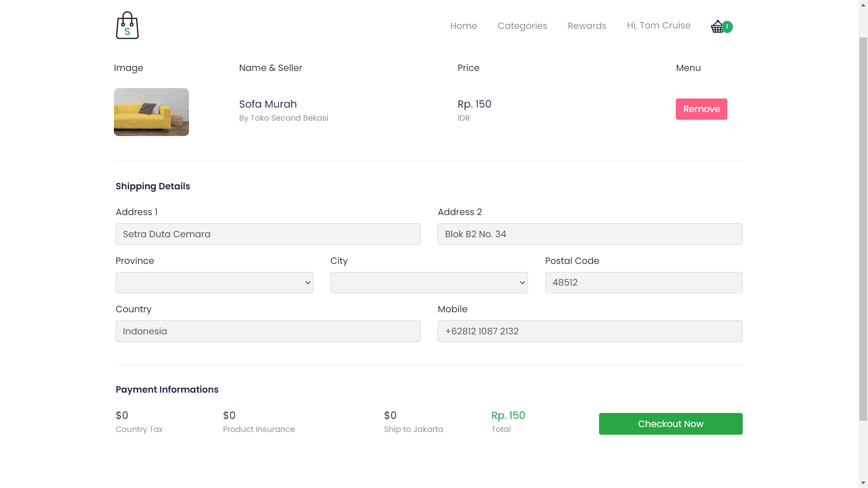Open the yellow sofa product thumbnail
The width and height of the screenshot is (868, 488).
pos(151,112)
